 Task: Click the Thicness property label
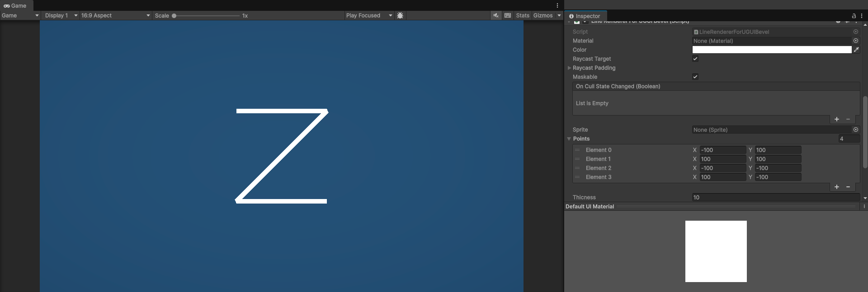pyautogui.click(x=584, y=197)
